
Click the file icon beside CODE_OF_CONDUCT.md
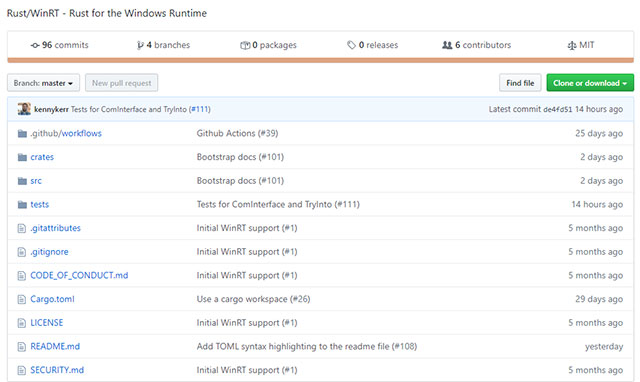click(x=22, y=275)
